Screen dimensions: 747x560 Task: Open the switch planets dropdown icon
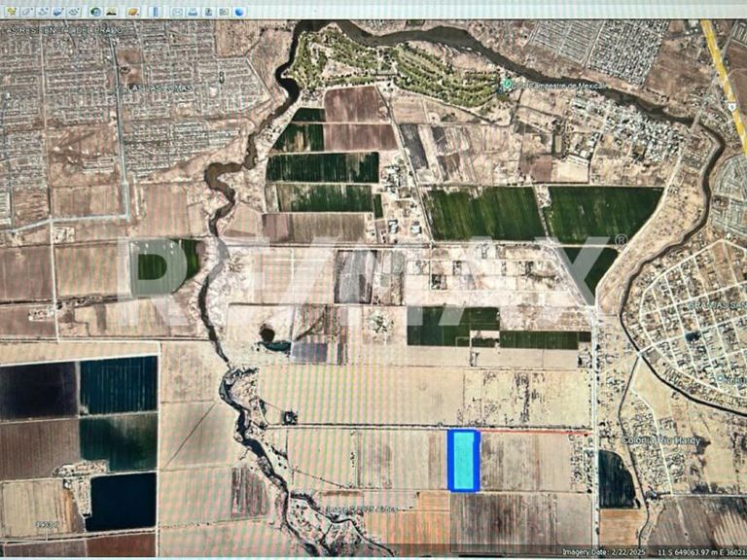point(133,12)
